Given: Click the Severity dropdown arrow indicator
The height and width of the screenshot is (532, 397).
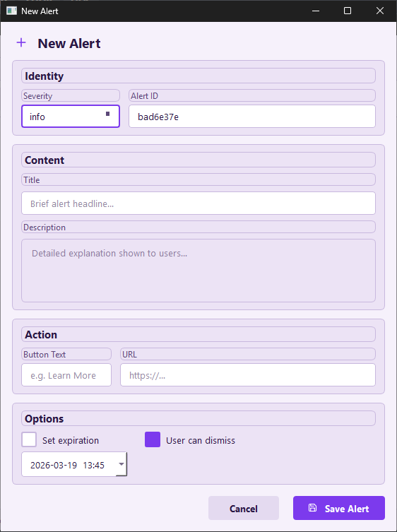Looking at the screenshot, I should pos(107,114).
